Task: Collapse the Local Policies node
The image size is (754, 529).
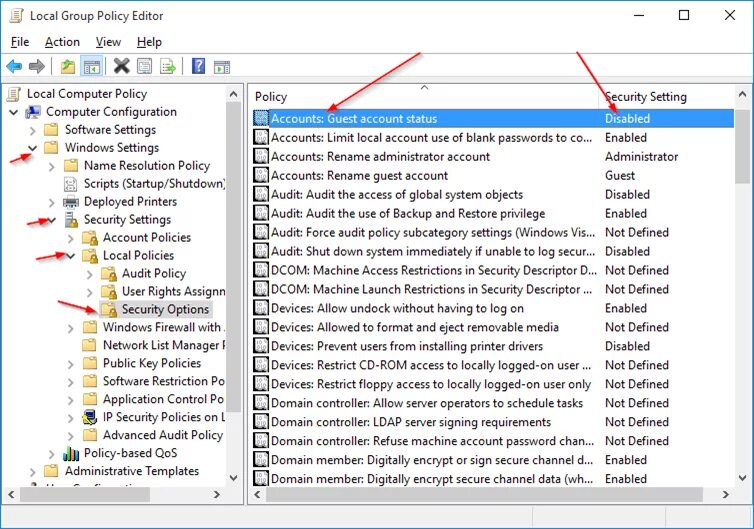Action: pyautogui.click(x=71, y=256)
